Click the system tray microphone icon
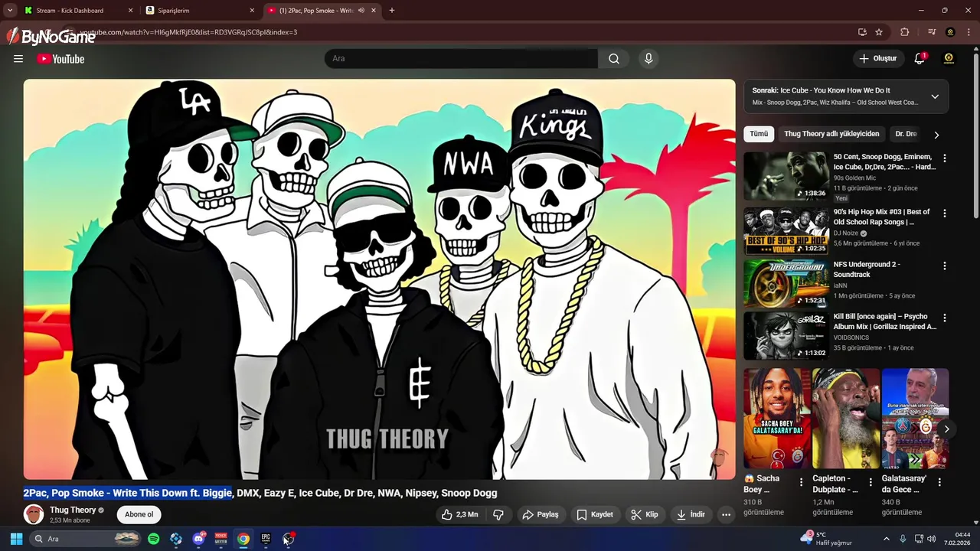This screenshot has height=551, width=980. [x=903, y=539]
